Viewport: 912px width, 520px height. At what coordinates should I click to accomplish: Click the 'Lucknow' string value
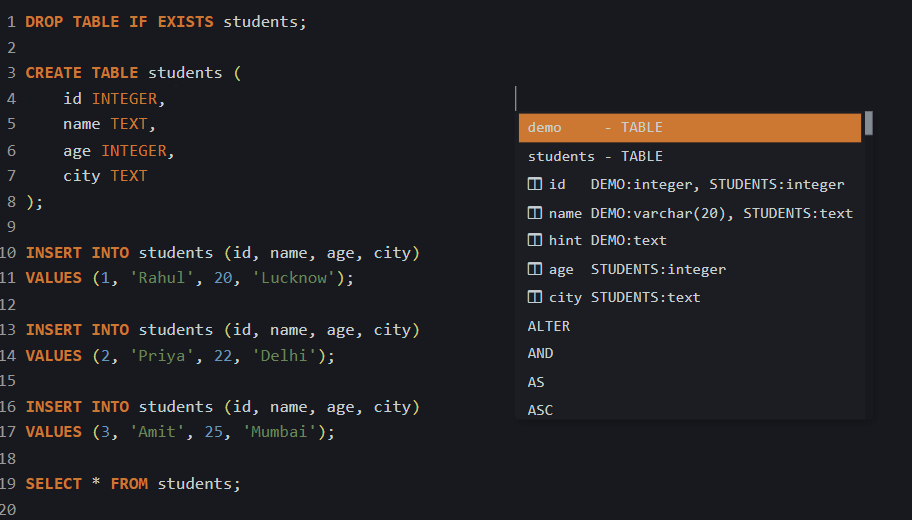[x=294, y=278]
